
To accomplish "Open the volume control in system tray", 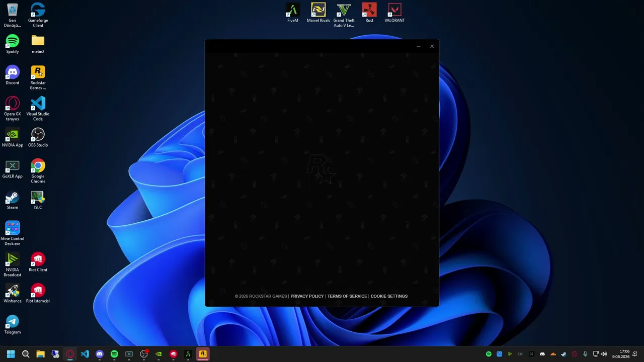I will pos(604,354).
